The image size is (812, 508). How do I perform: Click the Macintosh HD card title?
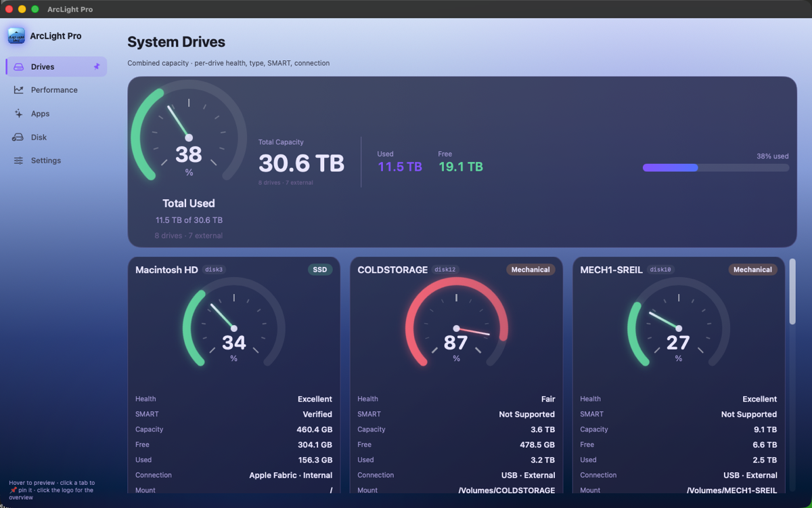tap(166, 270)
